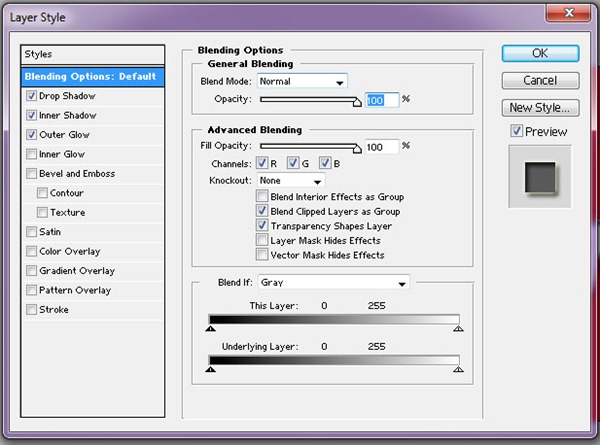
Task: Uncheck the Outer Glow checkbox
Action: pos(31,135)
